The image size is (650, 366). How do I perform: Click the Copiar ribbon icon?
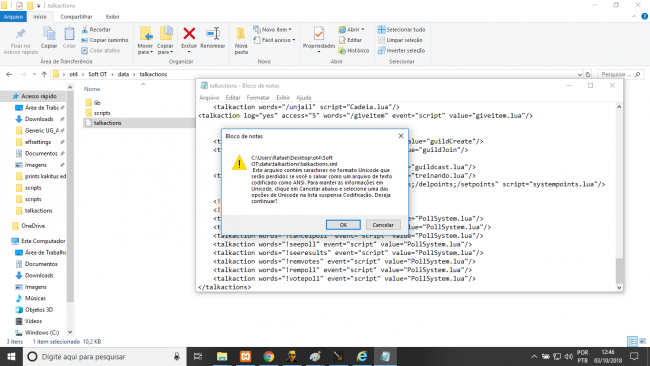tap(49, 38)
